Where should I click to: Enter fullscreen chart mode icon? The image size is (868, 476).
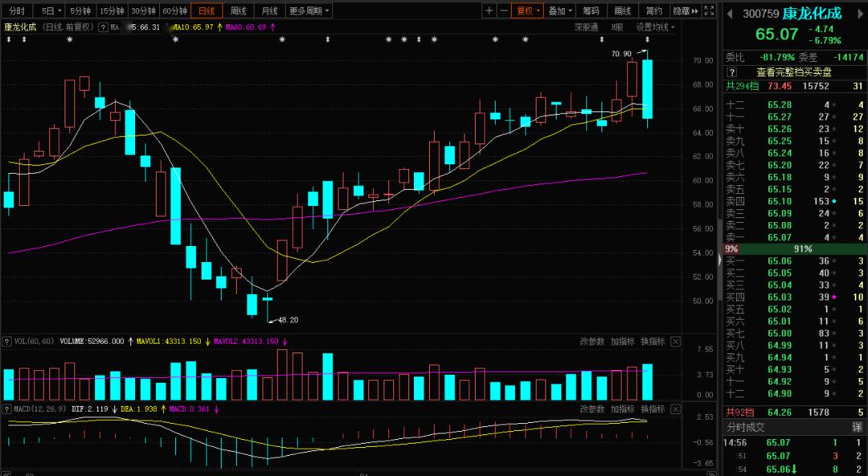tap(709, 10)
